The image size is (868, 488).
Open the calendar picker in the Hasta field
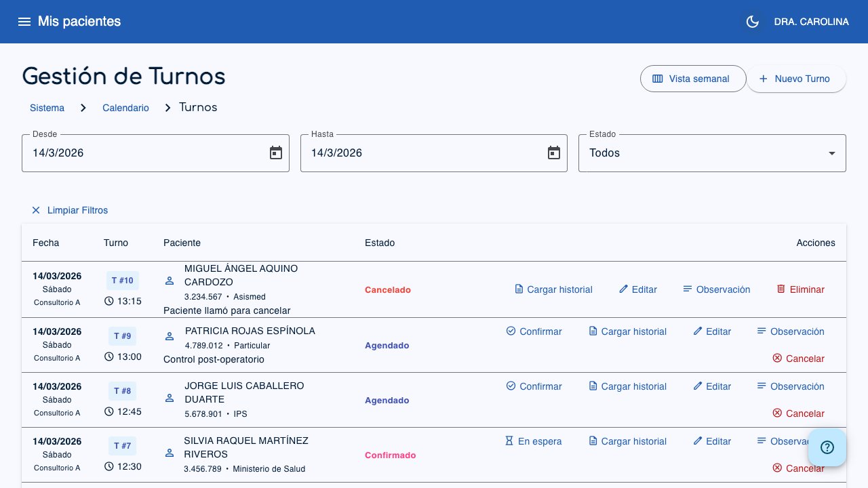pyautogui.click(x=554, y=153)
